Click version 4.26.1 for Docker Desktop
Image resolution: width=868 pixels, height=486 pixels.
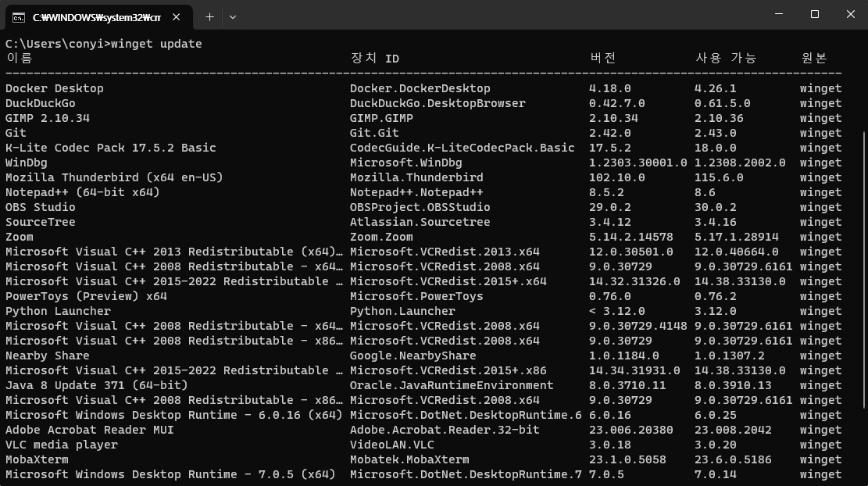pos(715,88)
